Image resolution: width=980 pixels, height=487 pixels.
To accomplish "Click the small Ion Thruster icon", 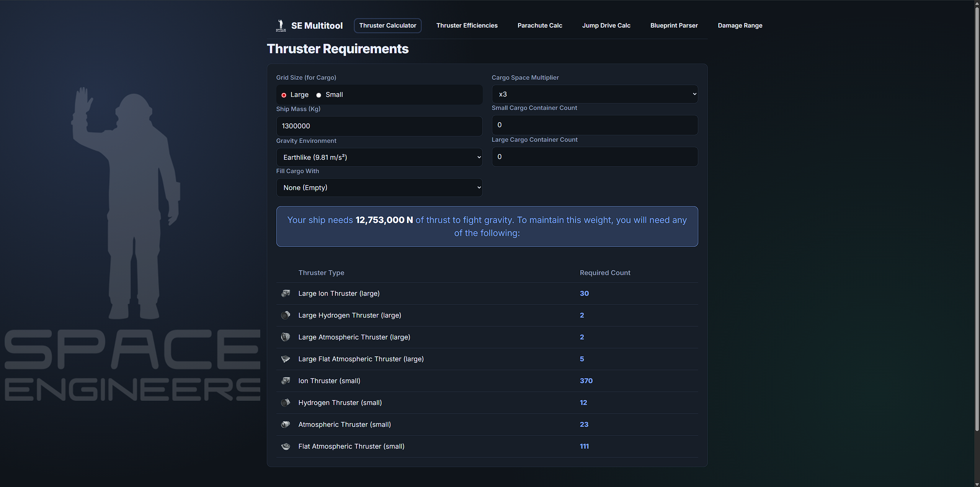I will click(286, 381).
